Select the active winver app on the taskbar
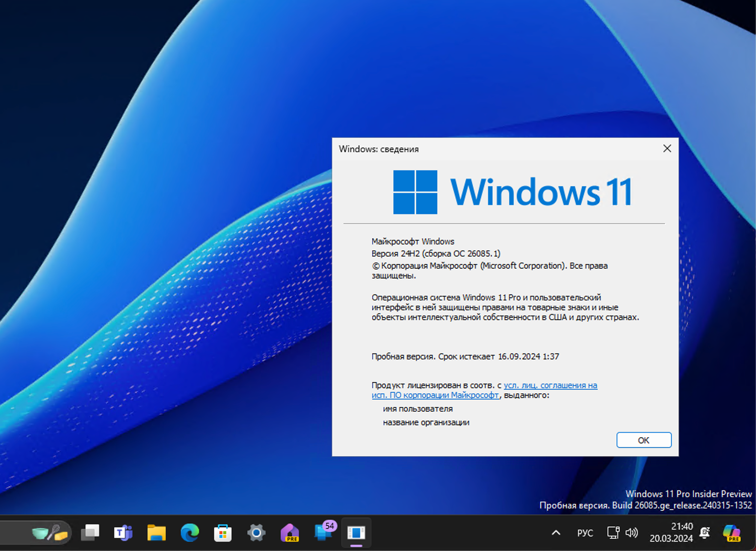Viewport: 756px width, 551px height. [x=356, y=533]
